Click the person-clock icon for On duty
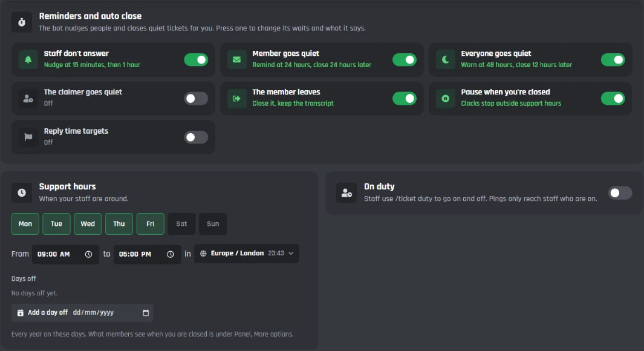This screenshot has height=351, width=644. (x=346, y=193)
